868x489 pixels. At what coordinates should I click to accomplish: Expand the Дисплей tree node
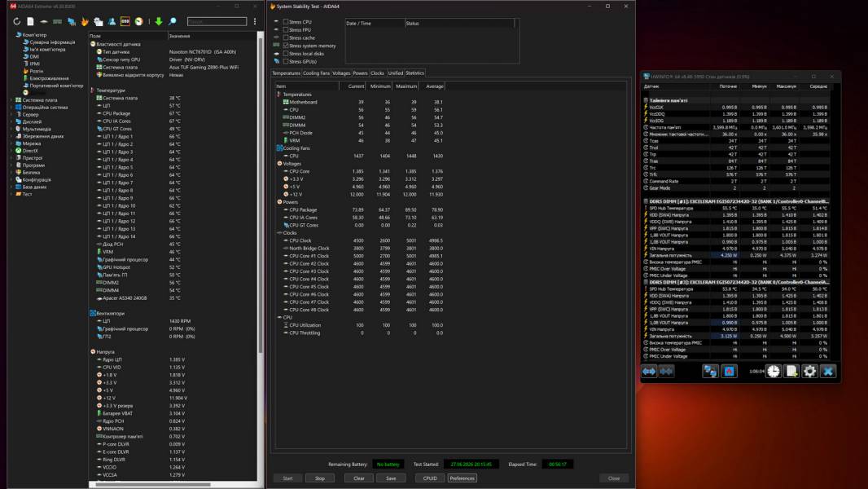coord(11,121)
